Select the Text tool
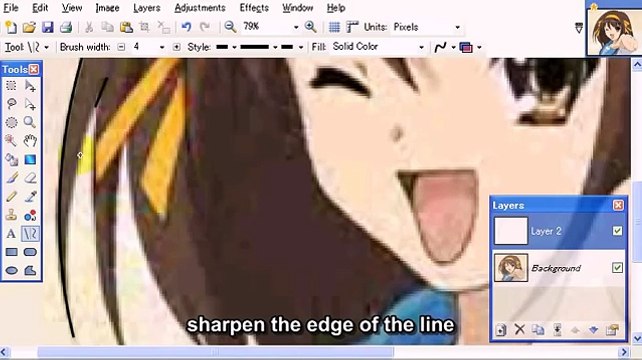642x360 pixels. [11, 234]
